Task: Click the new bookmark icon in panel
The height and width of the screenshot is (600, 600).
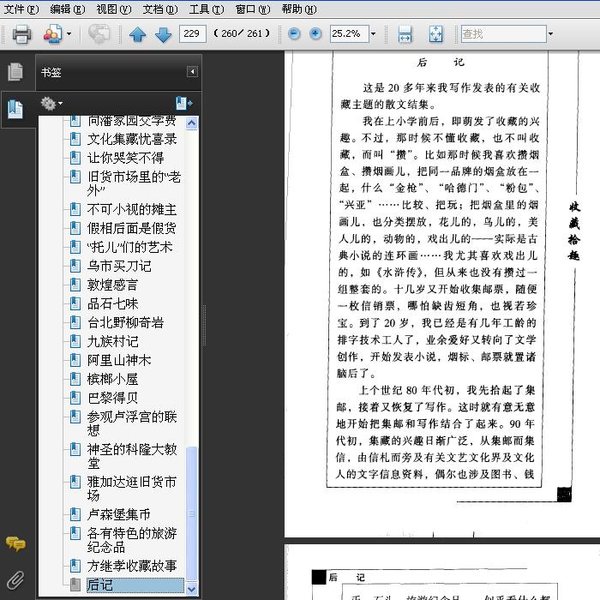Action: [x=183, y=103]
